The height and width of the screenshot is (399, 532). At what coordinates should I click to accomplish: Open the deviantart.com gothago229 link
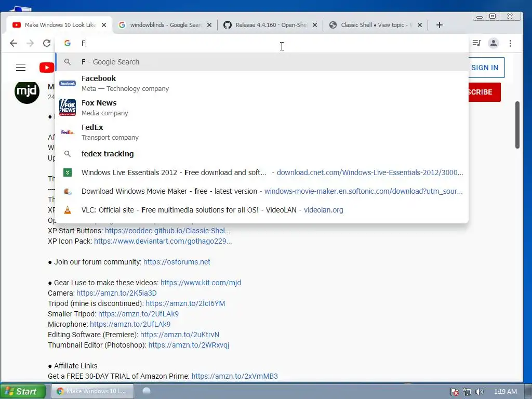click(x=163, y=241)
